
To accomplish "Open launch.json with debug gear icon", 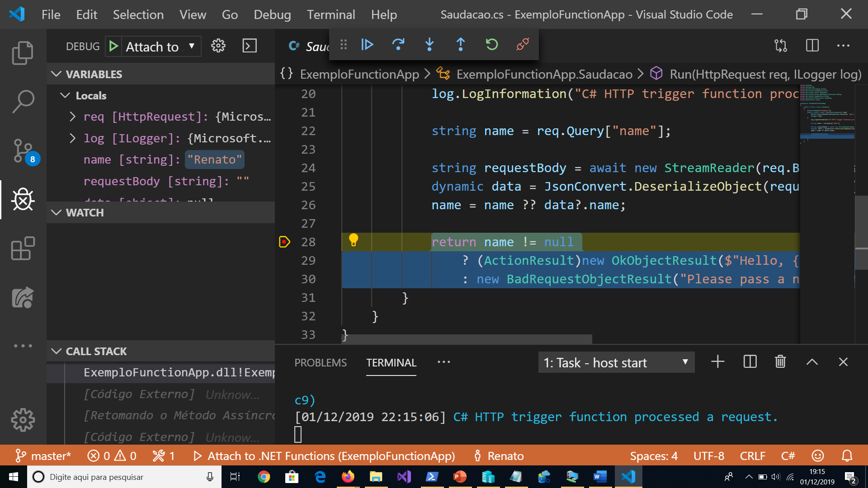I will tap(218, 46).
